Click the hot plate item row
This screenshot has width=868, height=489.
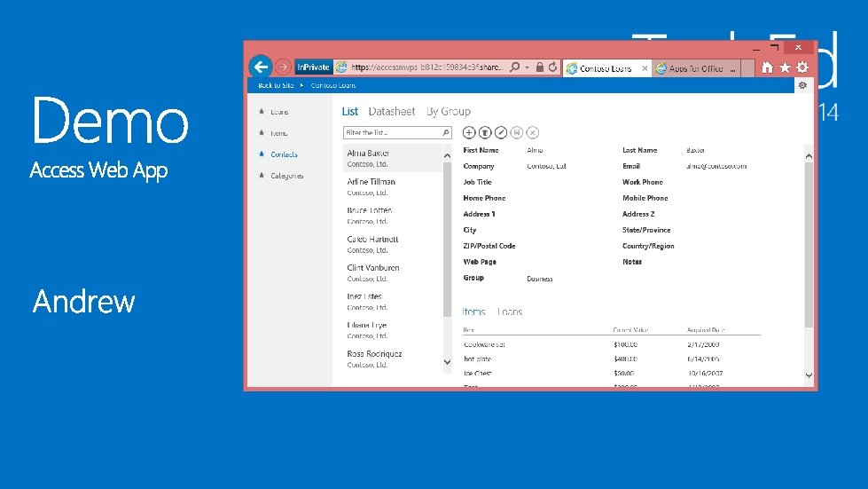tap(611, 359)
